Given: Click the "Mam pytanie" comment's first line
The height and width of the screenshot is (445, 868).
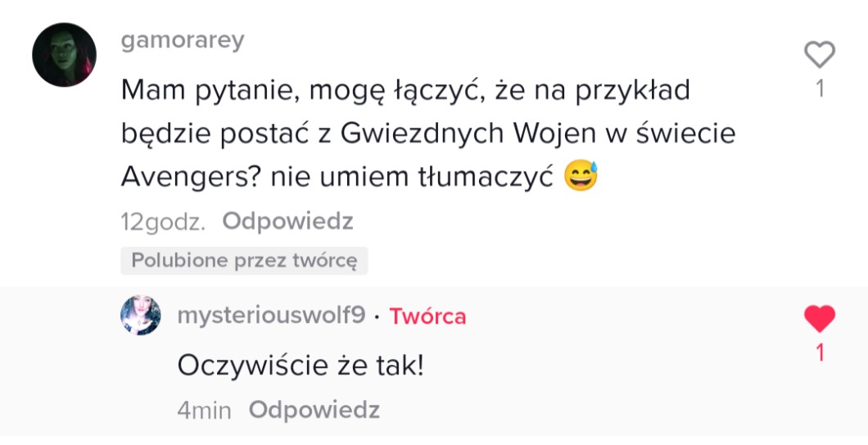Looking at the screenshot, I should coord(405,89).
